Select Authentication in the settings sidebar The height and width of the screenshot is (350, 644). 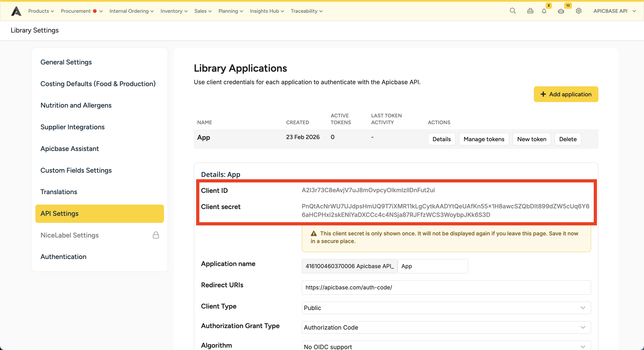[x=63, y=257]
